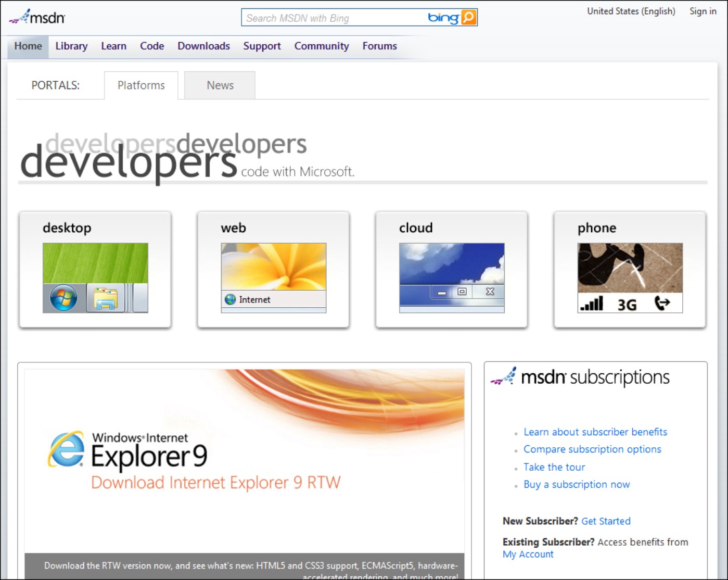The image size is (728, 580).
Task: Click the Search MSDN with Bing field
Action: 333,18
